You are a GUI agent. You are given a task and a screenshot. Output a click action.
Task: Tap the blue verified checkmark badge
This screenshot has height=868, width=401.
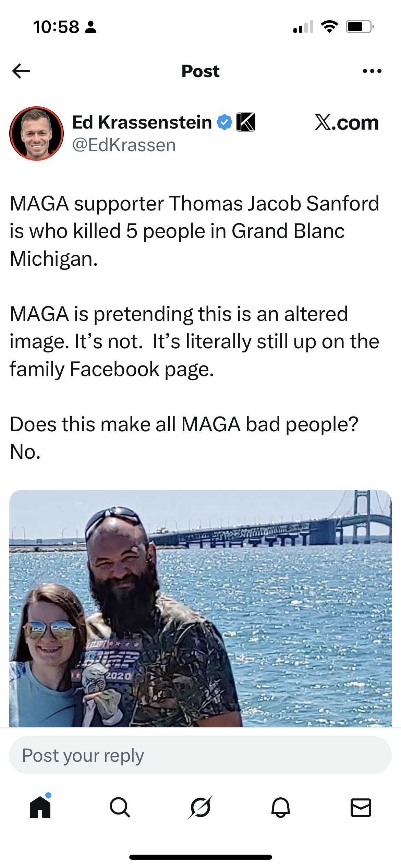coord(224,122)
